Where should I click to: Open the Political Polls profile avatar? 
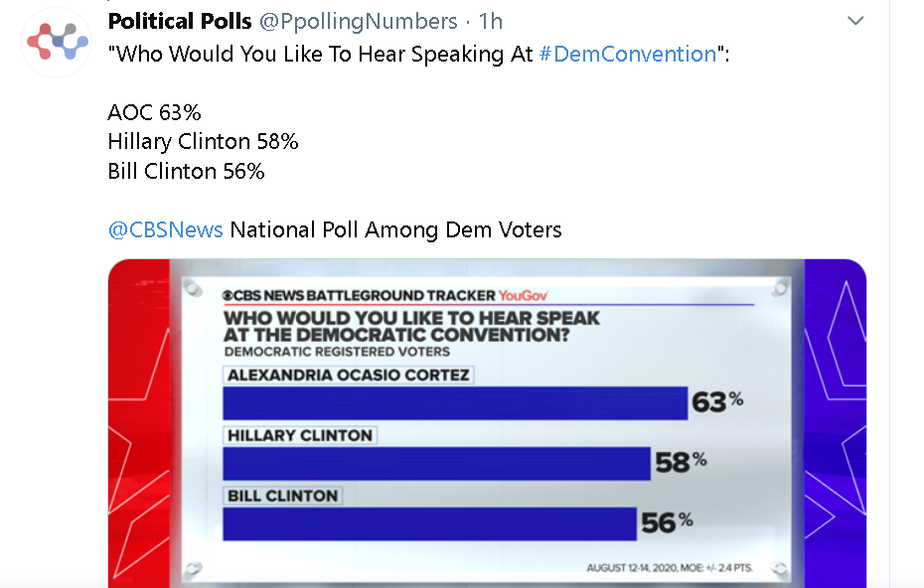pyautogui.click(x=56, y=43)
